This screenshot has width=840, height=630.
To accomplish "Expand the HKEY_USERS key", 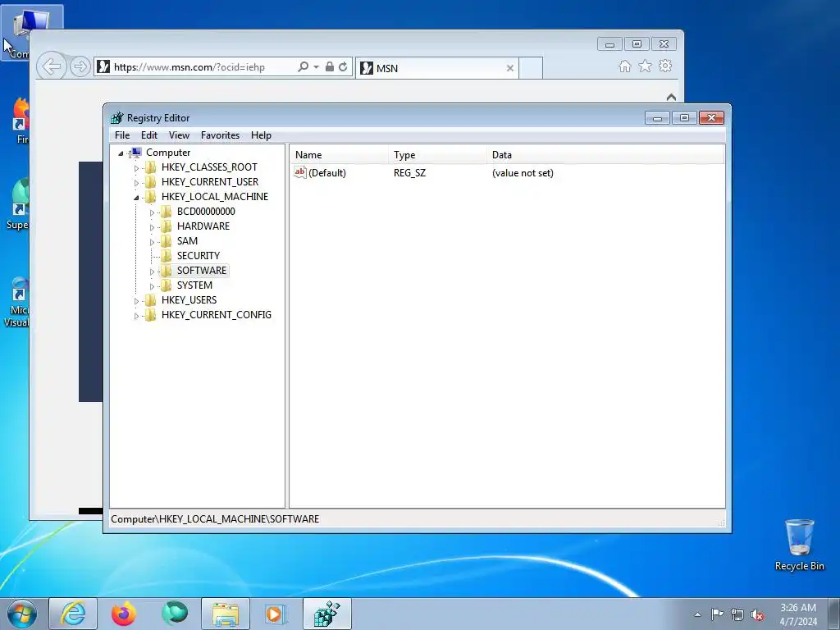I will 136,301.
